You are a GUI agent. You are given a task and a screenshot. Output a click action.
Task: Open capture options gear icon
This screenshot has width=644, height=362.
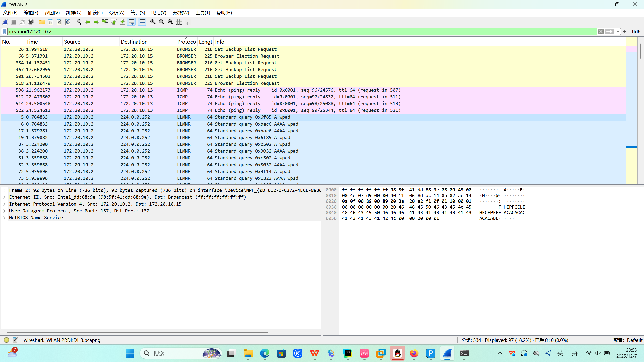tap(31, 22)
